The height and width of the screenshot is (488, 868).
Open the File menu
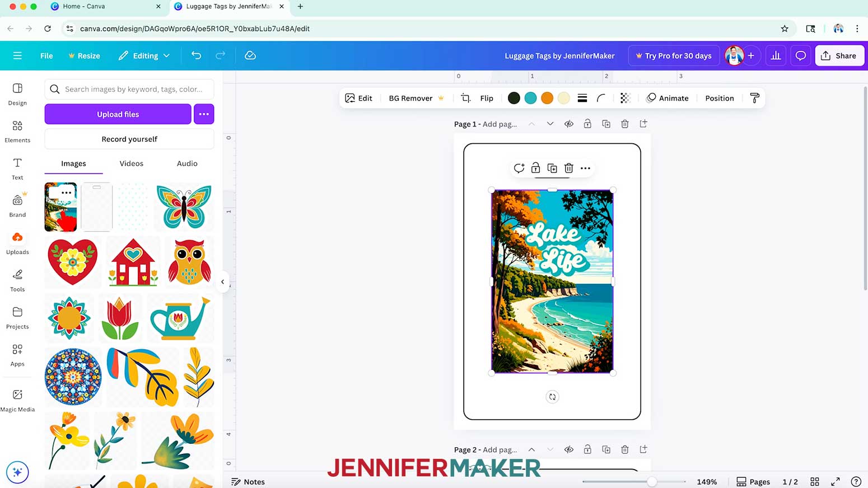point(46,55)
